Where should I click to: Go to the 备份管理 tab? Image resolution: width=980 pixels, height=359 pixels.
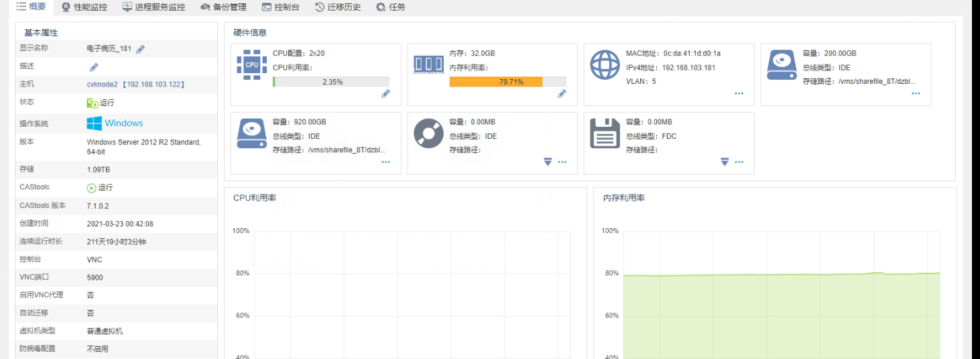[x=224, y=7]
